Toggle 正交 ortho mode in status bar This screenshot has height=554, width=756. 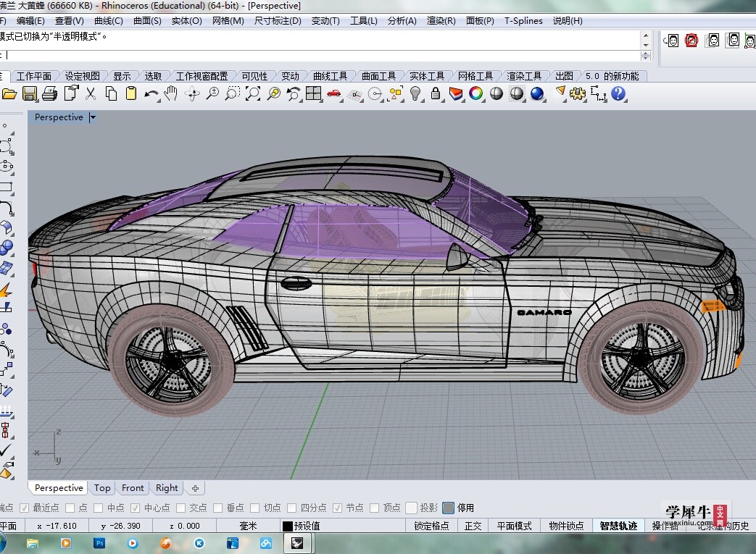[x=473, y=526]
